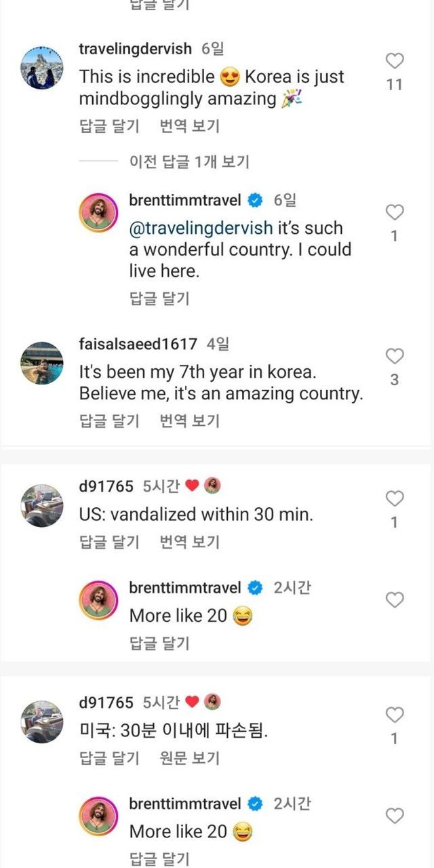This screenshot has width=434, height=868.
Task: Open d91765's avatar on English comment
Action: [42, 506]
